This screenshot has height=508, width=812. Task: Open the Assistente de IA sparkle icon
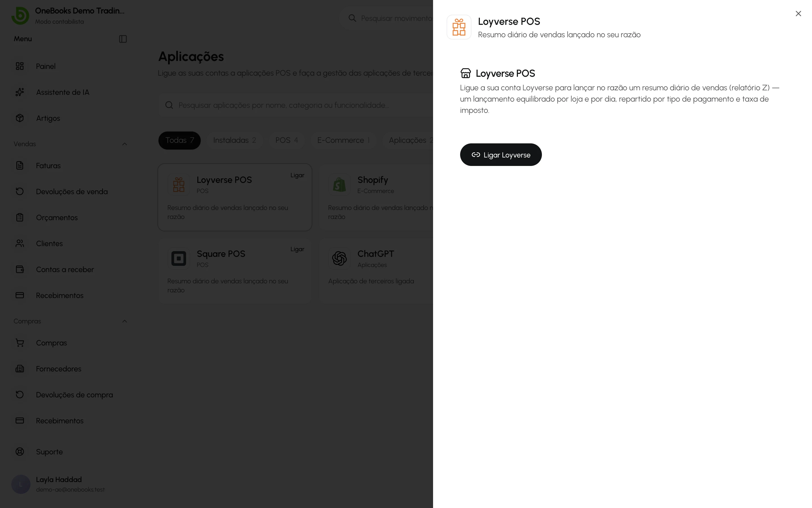tap(20, 92)
